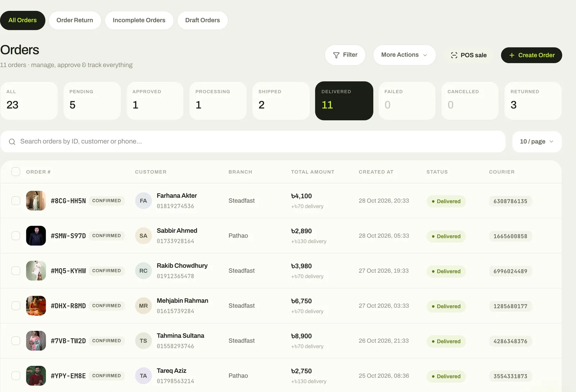Click courier ID 1285680177
The width and height of the screenshot is (576, 392).
pos(510,306)
